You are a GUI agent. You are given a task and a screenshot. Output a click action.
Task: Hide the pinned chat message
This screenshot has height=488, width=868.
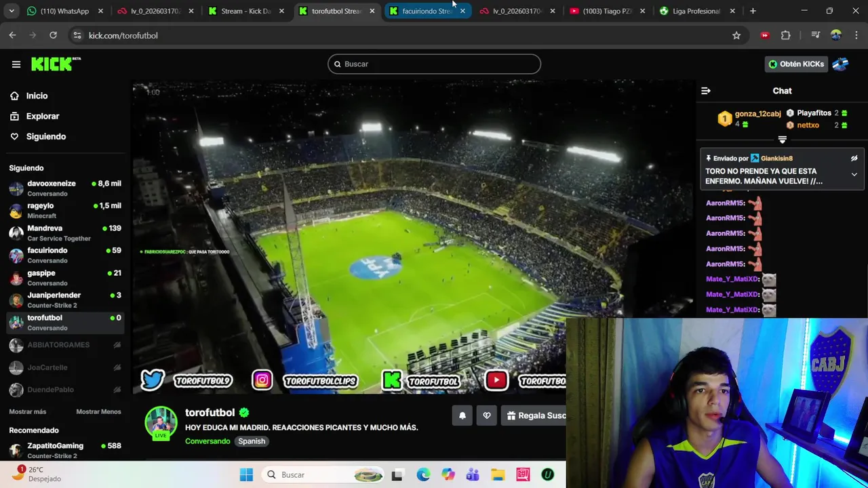[854, 159]
